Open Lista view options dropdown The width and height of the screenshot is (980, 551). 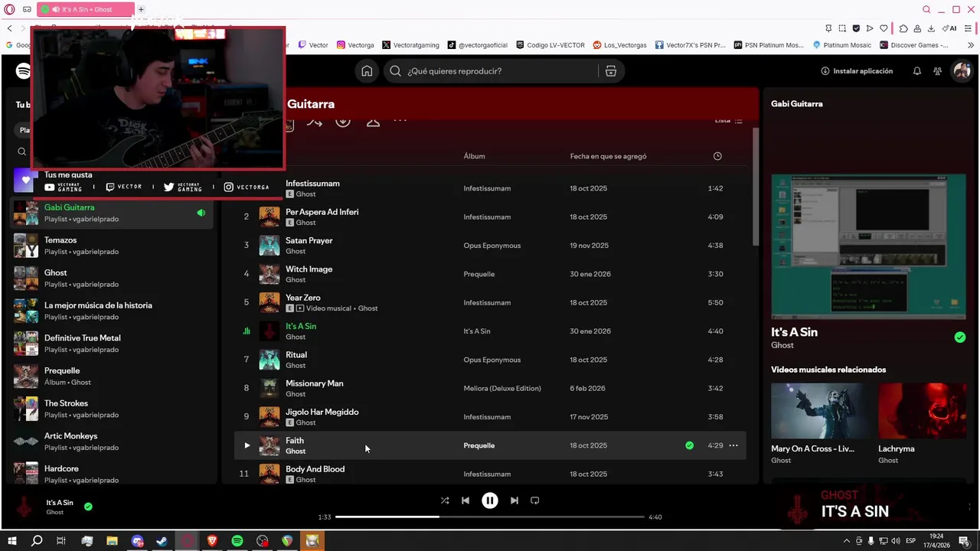click(x=728, y=121)
